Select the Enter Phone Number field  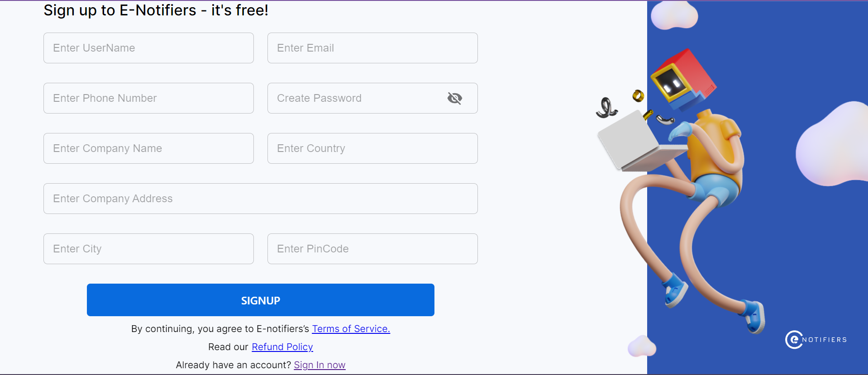[x=148, y=98]
